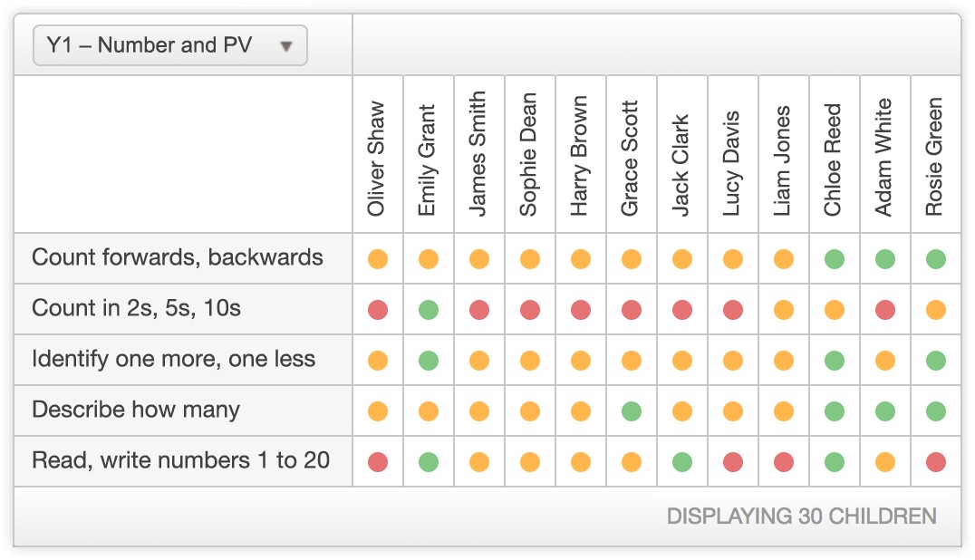
Task: Click Emily Grant's green dot for Count in 2s
Action: coord(429,310)
